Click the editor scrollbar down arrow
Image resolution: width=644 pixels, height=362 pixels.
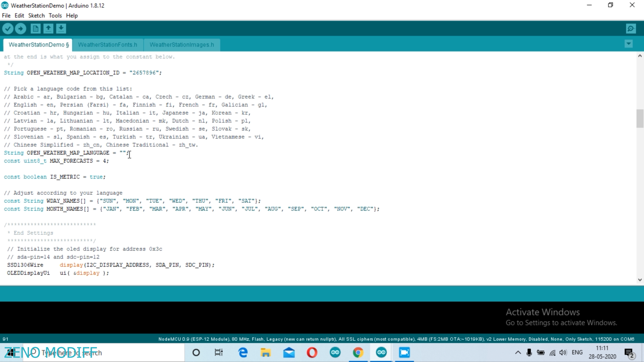(640, 280)
